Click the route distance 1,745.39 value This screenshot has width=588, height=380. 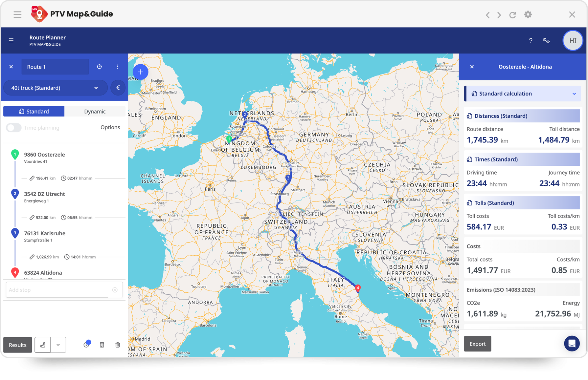482,140
